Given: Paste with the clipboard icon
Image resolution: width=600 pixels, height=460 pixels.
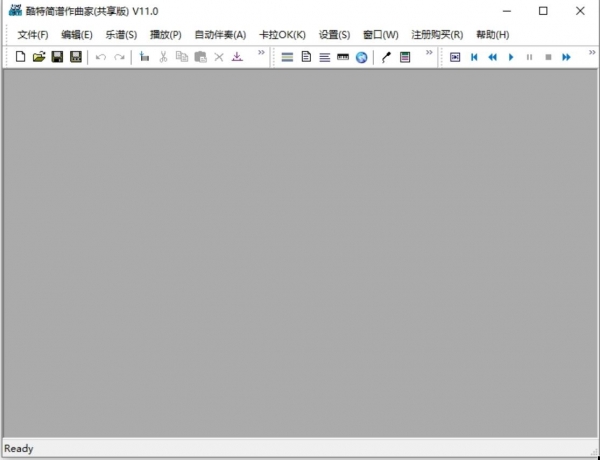Looking at the screenshot, I should click(x=201, y=57).
